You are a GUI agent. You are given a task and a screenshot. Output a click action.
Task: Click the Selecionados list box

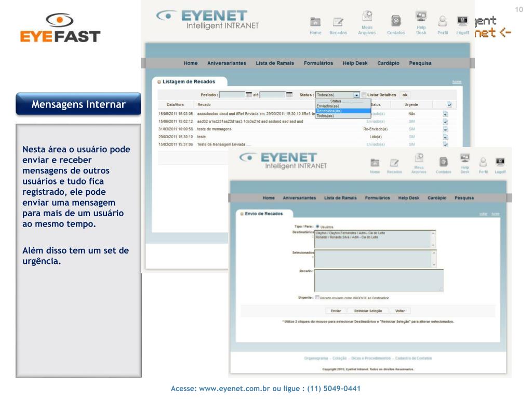[x=375, y=259]
